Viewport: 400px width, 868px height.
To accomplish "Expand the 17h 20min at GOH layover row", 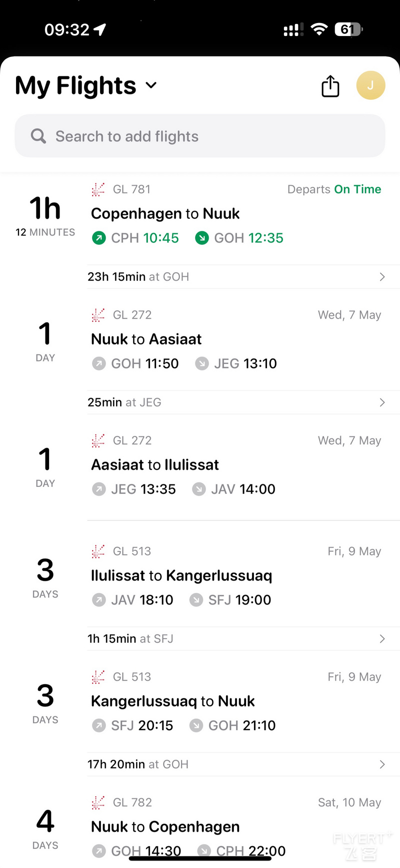I will click(x=243, y=764).
